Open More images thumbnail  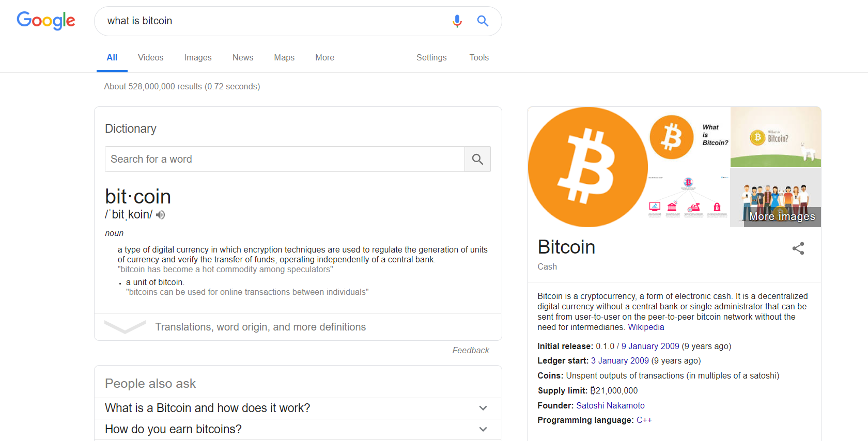(x=776, y=198)
